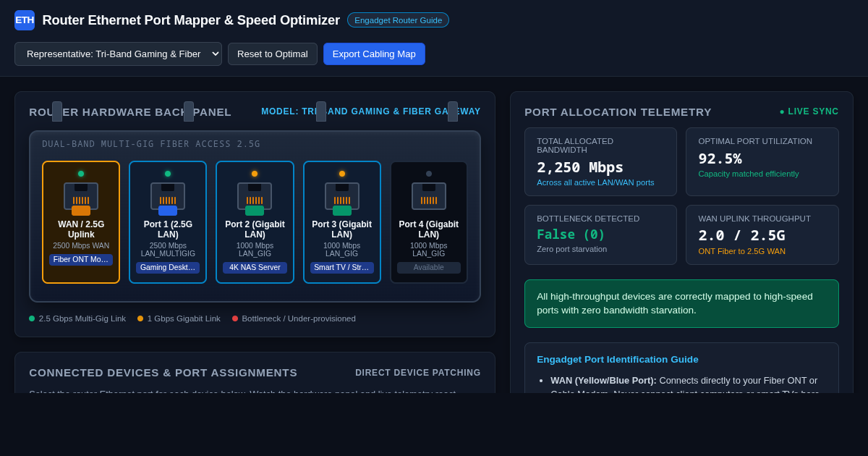Select the WAN / 2.5G Uplink port jack icon

tap(81, 198)
